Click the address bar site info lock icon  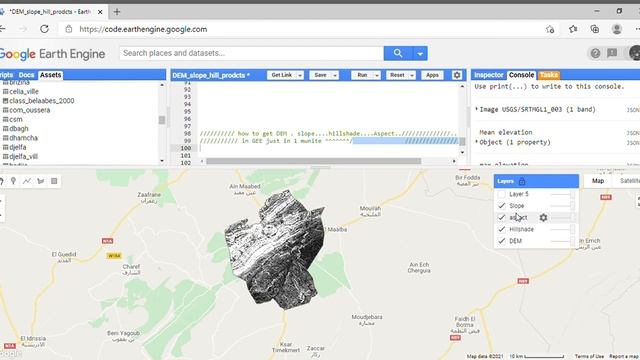(69, 29)
